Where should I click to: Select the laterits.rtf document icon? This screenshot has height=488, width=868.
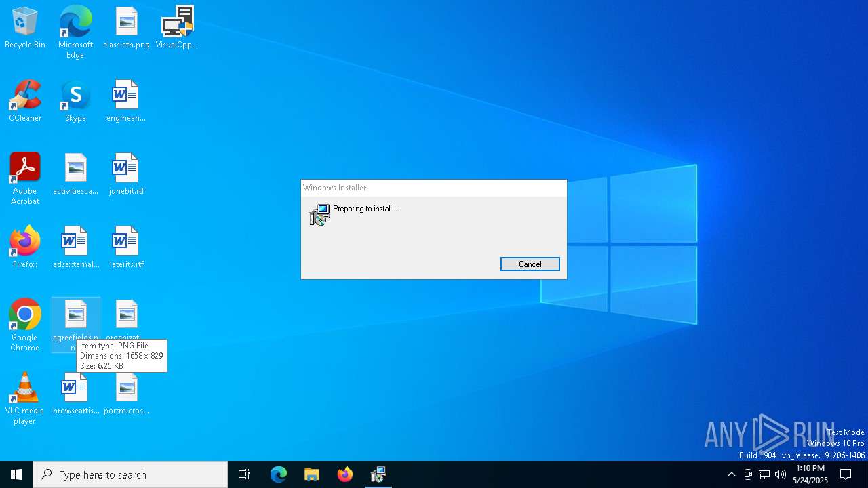pyautogui.click(x=126, y=248)
